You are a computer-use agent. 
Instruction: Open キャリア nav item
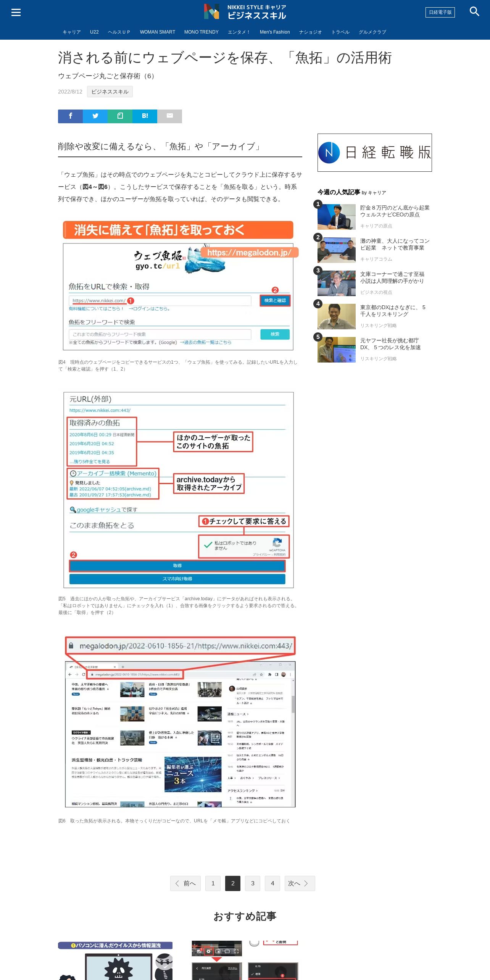tap(72, 32)
